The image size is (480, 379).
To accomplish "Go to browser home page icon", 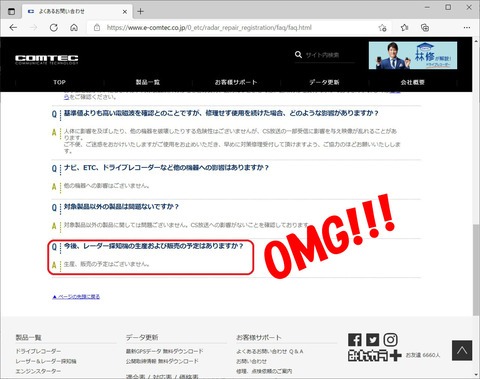I will pos(74,28).
